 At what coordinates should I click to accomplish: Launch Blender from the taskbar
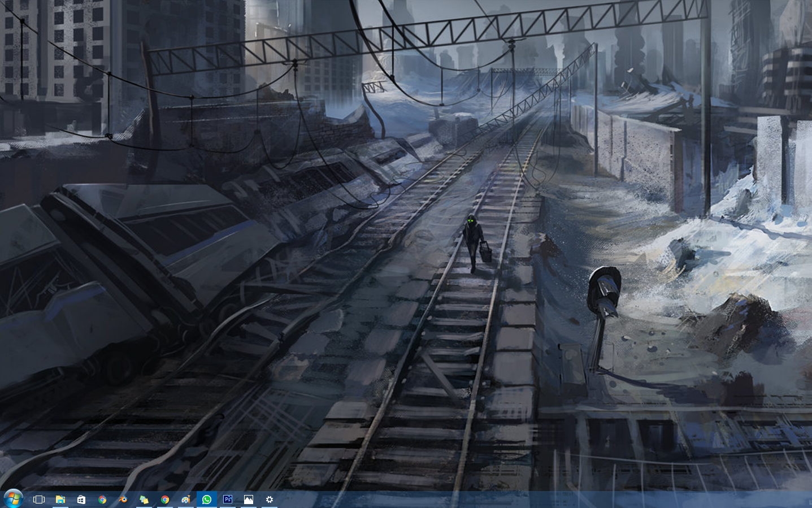pos(123,500)
